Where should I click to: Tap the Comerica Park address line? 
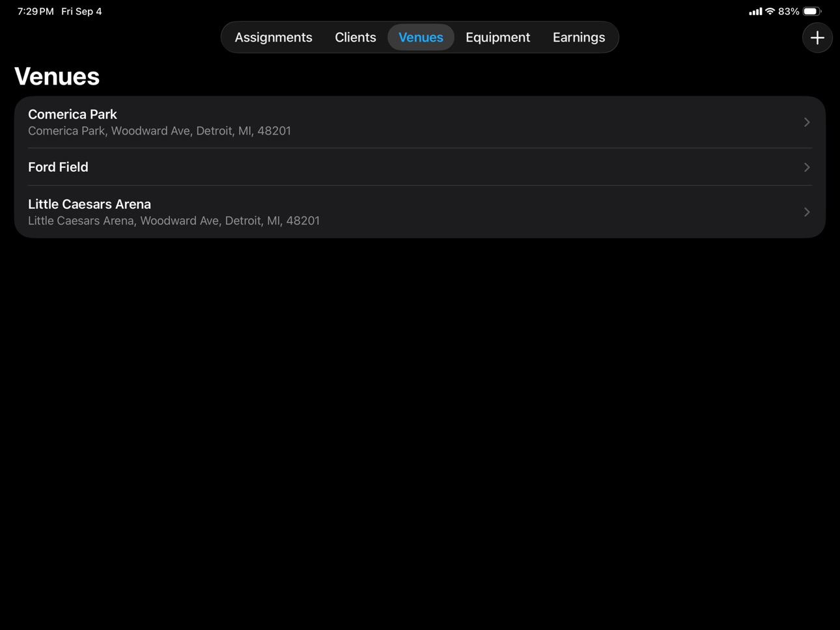[x=160, y=131]
